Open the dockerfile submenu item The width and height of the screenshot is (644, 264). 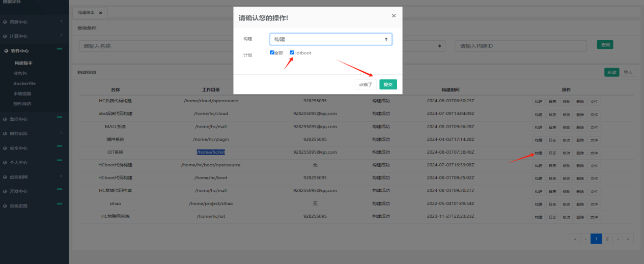(24, 83)
